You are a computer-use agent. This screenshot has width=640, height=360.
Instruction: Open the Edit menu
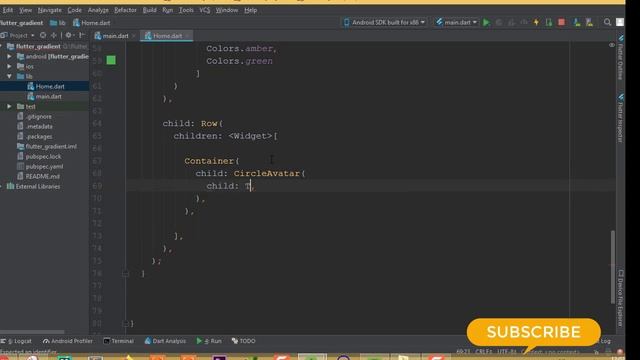(x=8, y=10)
